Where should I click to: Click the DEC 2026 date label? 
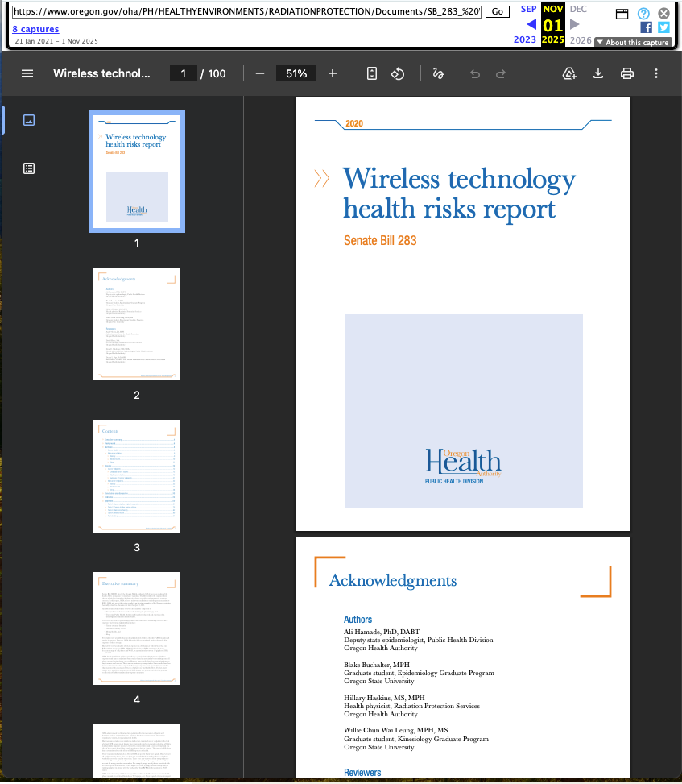point(581,24)
